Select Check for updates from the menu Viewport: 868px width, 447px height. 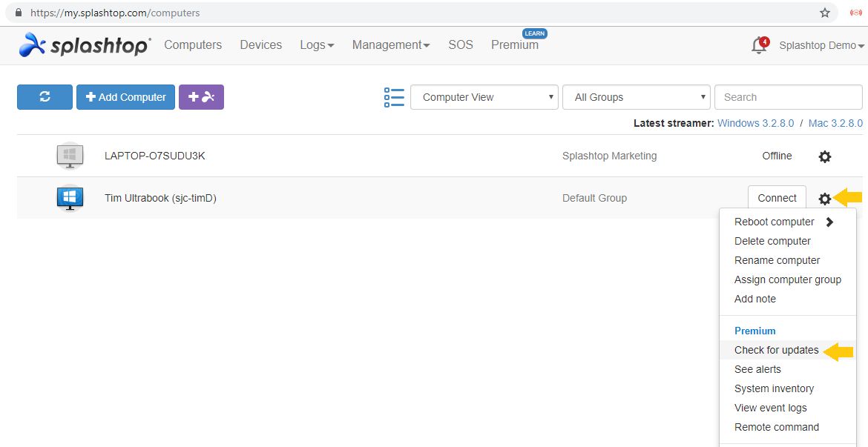[776, 349]
